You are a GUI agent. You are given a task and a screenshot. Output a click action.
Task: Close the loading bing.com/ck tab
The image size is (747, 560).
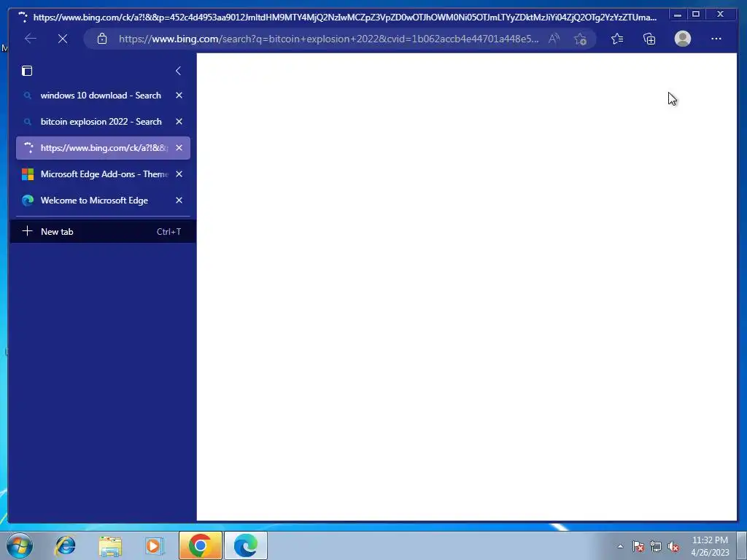pyautogui.click(x=179, y=147)
